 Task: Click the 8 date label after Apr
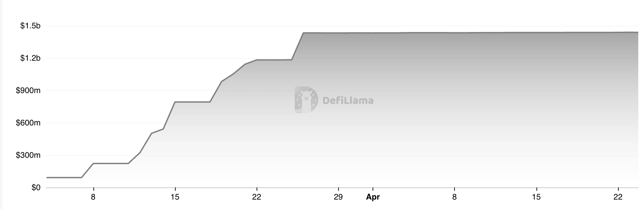tap(455, 197)
